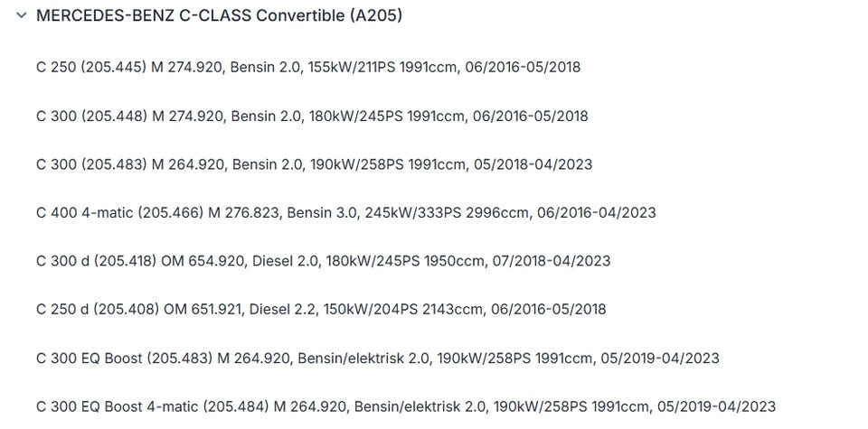This screenshot has height=429, width=868.
Task: Select the 2996ccm M 276.823 engine entry
Action: point(346,212)
